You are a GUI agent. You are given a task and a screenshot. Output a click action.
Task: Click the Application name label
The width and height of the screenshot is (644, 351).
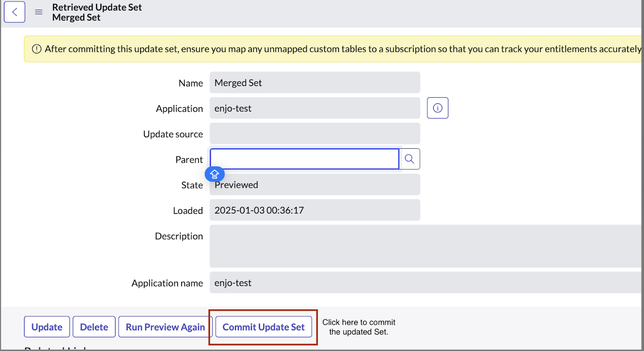coord(167,283)
